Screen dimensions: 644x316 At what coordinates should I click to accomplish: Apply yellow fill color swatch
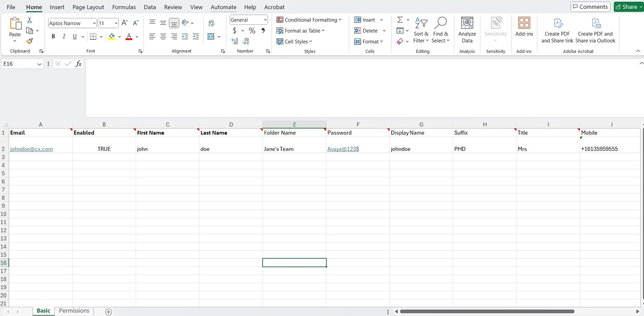pos(112,37)
